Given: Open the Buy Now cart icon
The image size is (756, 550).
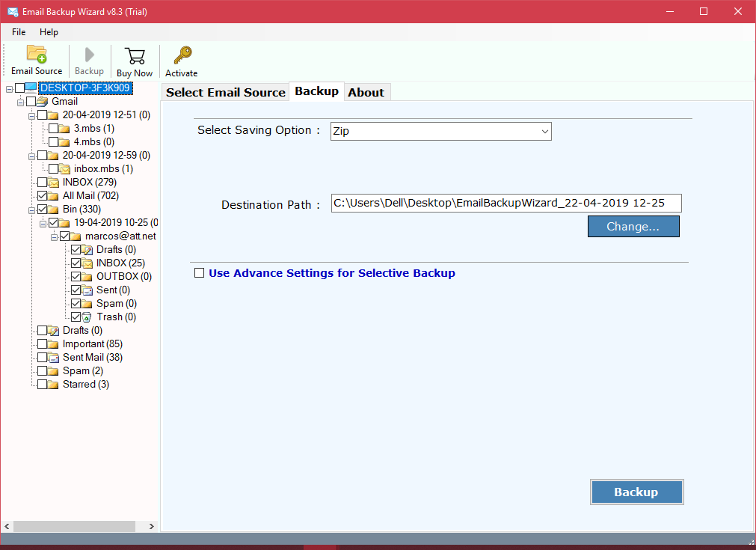Looking at the screenshot, I should [135, 56].
